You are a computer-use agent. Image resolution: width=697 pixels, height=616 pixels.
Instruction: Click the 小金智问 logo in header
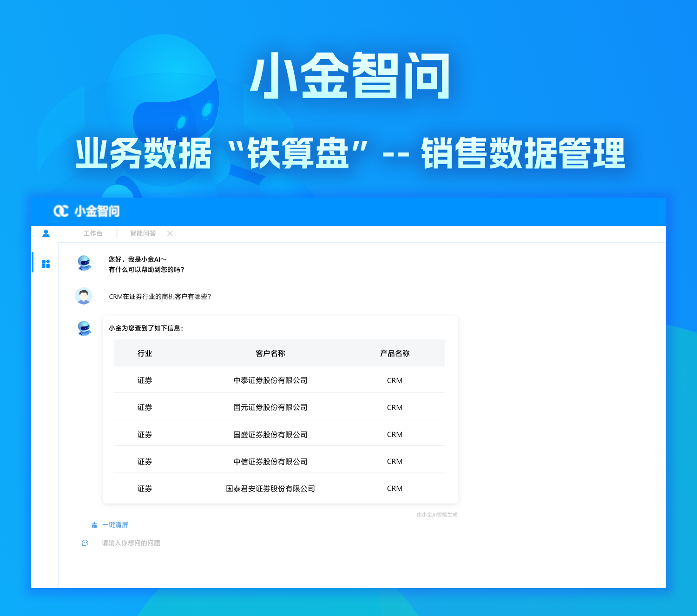tap(86, 211)
